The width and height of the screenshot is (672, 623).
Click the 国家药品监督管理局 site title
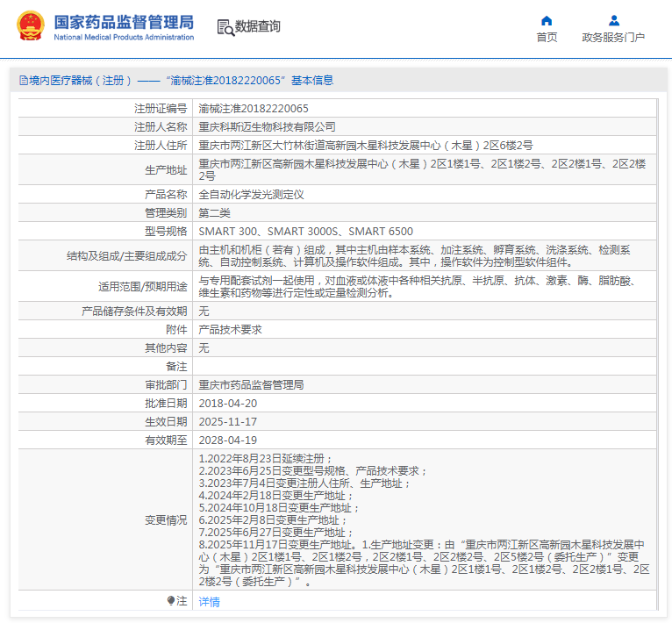click(x=124, y=22)
